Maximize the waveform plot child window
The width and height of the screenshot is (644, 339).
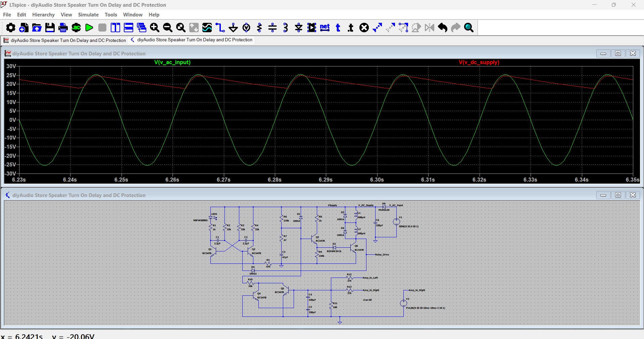click(x=618, y=53)
